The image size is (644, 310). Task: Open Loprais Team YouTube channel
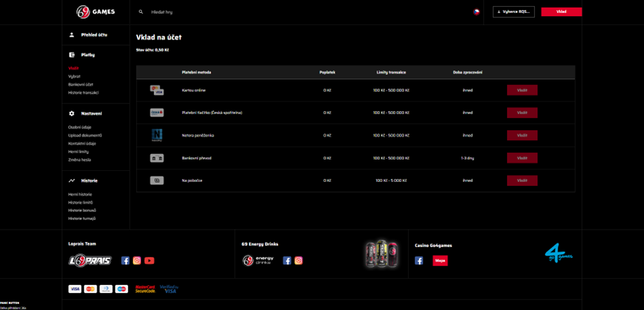point(149,260)
